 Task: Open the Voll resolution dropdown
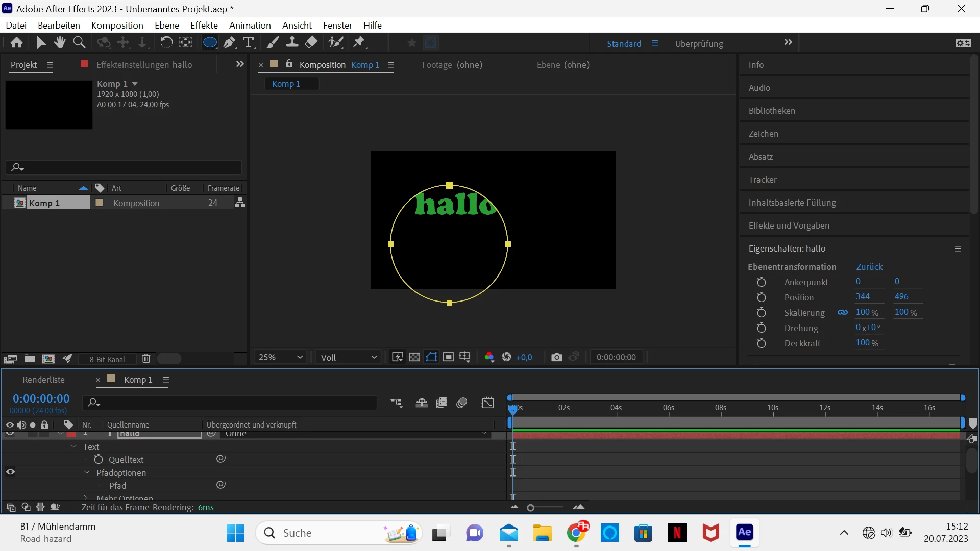[349, 357]
